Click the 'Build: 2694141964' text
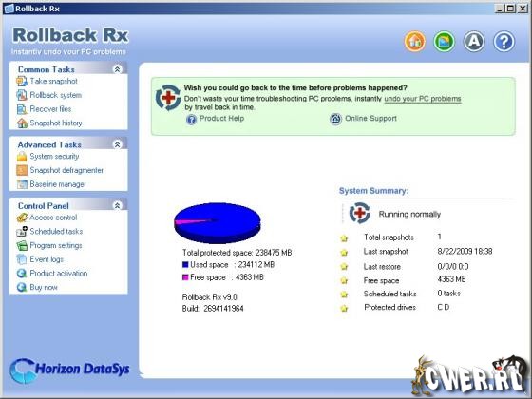 click(x=213, y=309)
